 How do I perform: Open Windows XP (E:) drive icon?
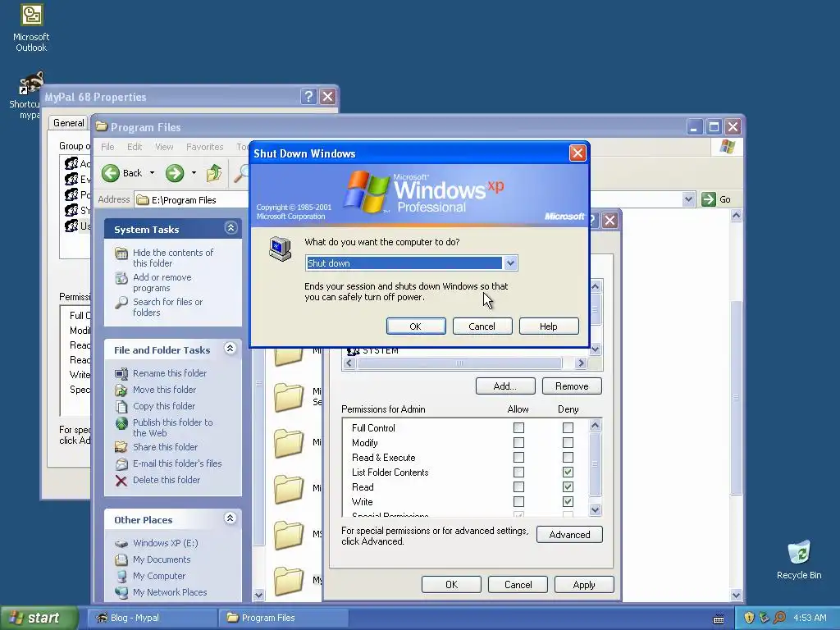pos(121,543)
